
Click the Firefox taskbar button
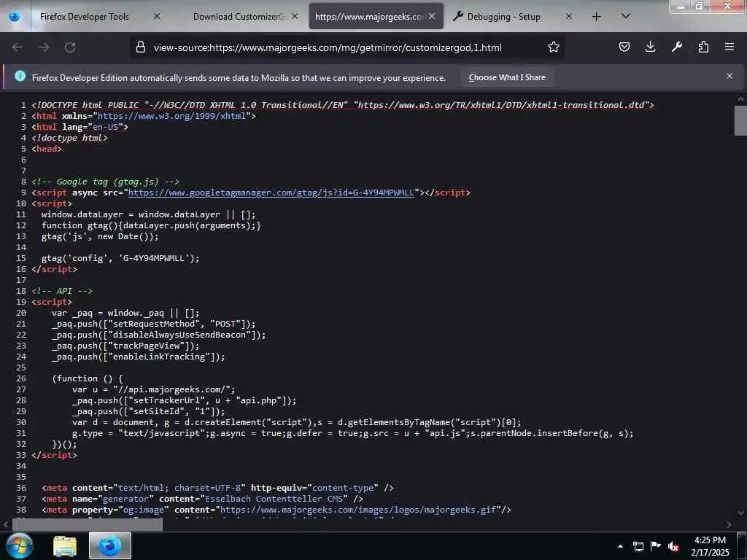coord(110,545)
